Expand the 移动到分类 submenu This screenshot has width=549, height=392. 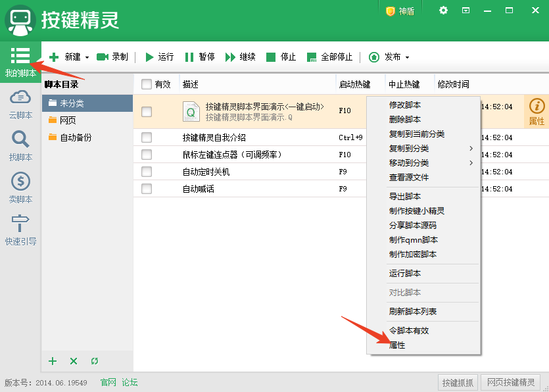click(x=423, y=162)
